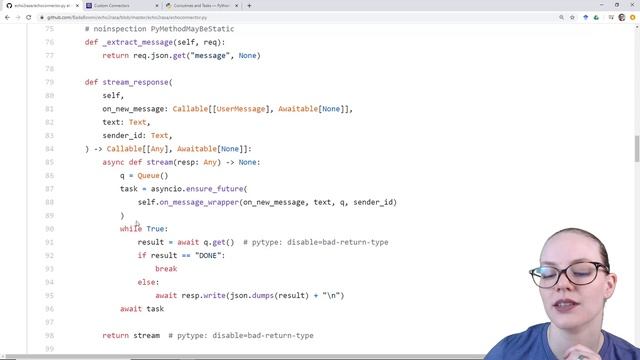Screen dimensions: 640x360
Task: Go back using the browser back arrow
Action: pos(7,18)
